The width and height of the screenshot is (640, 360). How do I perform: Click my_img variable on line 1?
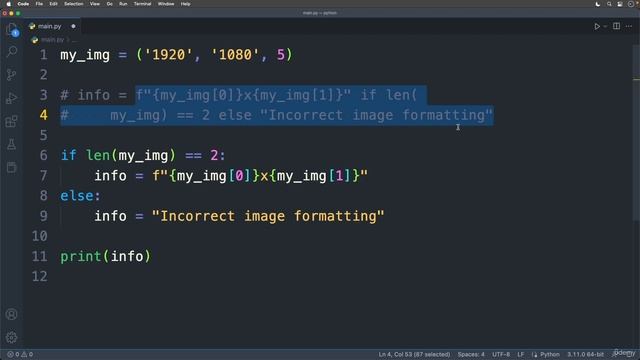pyautogui.click(x=85, y=55)
